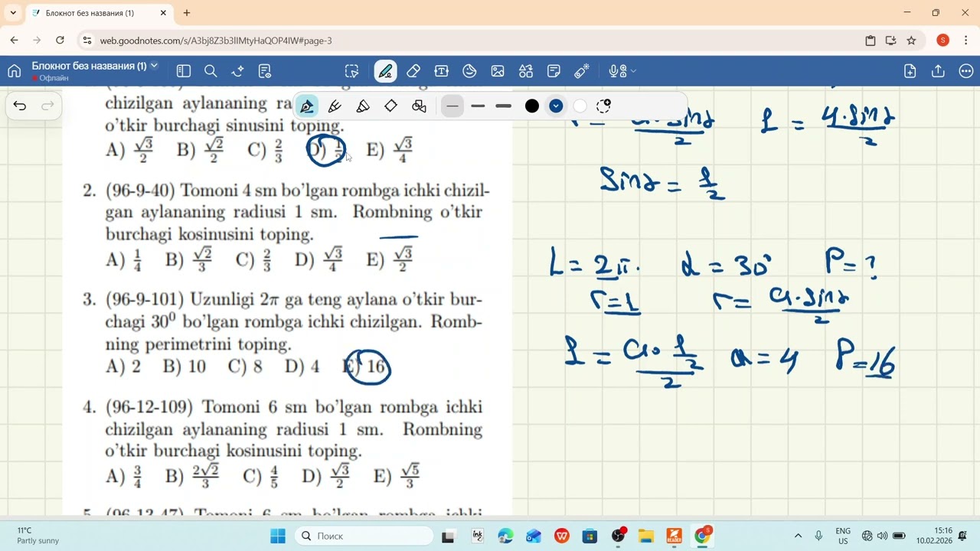Open the elements tool
980x551 pixels.
click(x=526, y=71)
